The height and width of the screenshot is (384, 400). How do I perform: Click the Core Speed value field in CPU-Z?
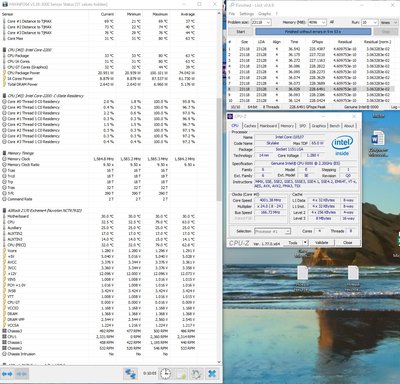coord(270,200)
